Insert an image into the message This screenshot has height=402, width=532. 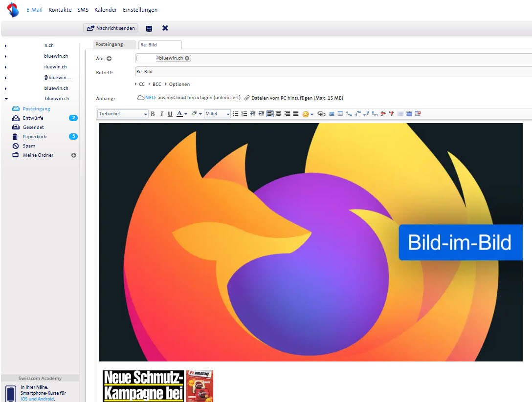(x=332, y=114)
